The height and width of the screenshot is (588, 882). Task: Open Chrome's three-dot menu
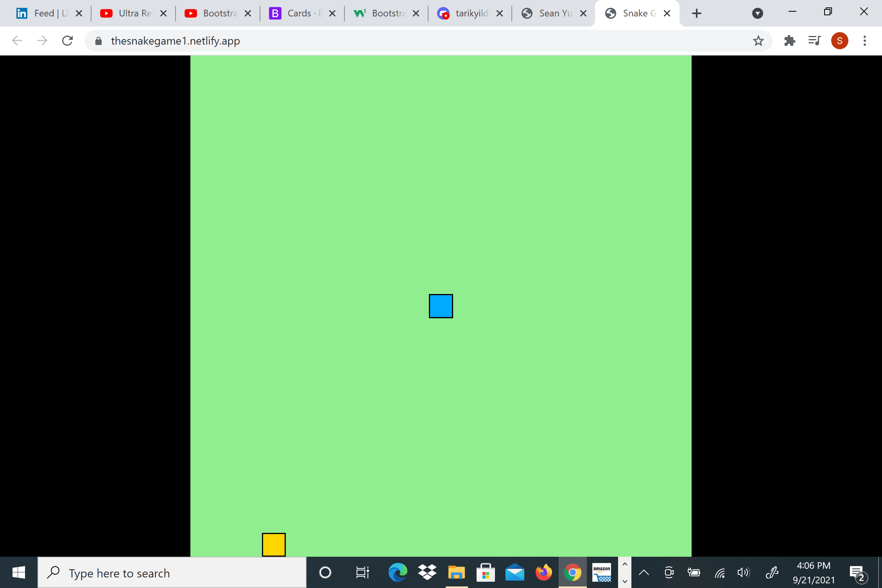coord(864,40)
